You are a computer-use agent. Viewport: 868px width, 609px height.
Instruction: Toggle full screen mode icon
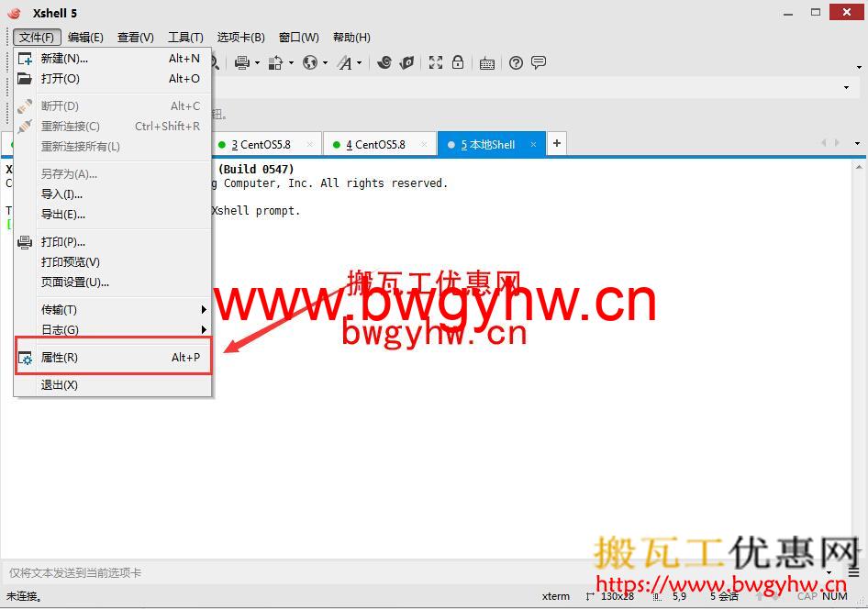pos(436,62)
